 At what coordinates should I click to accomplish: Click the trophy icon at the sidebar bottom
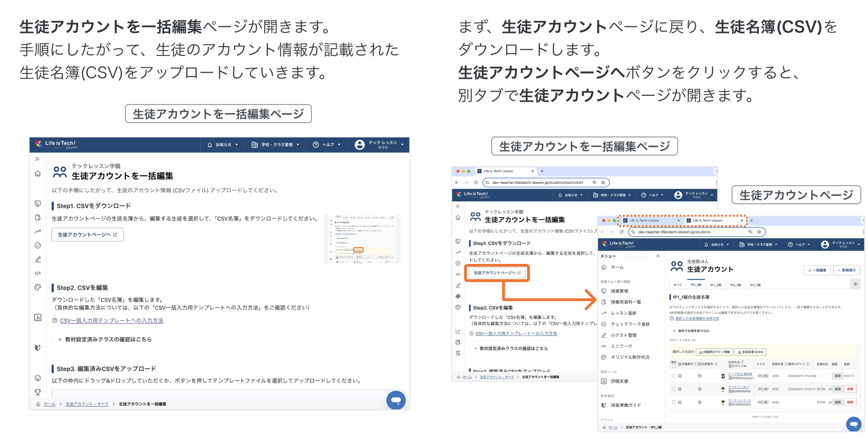(38, 392)
